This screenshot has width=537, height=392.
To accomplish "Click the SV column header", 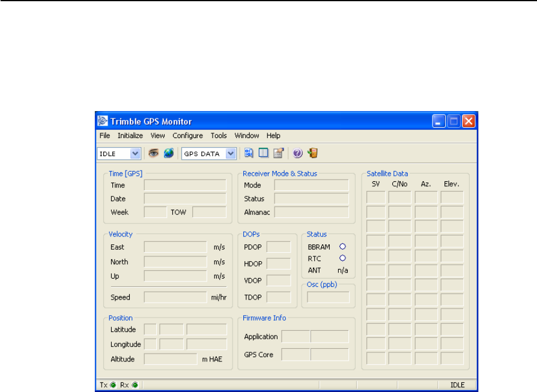I will pos(375,184).
